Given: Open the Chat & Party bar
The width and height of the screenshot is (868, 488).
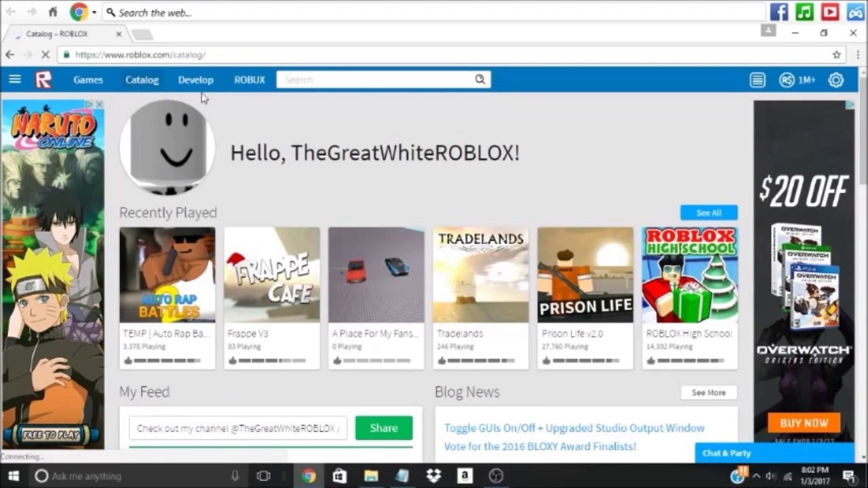Looking at the screenshot, I should (774, 453).
